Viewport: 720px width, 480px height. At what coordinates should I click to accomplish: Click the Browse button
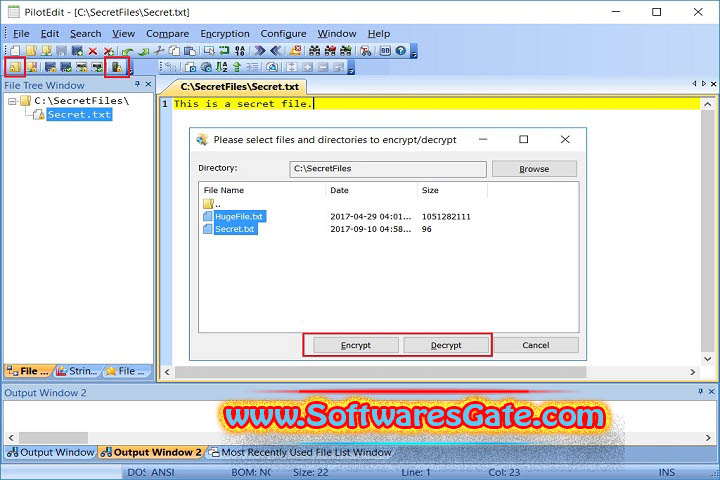point(534,169)
